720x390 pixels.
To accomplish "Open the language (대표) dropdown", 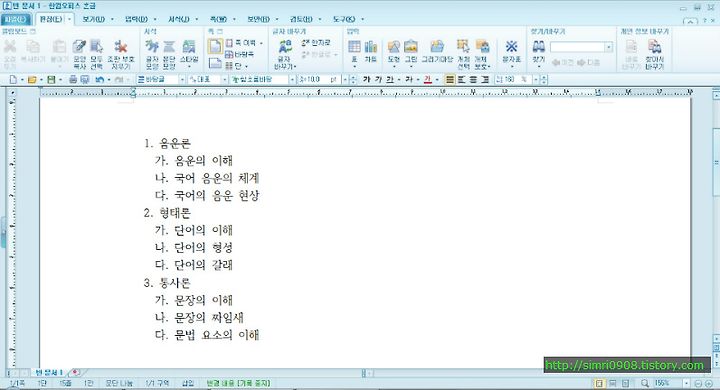I will tap(225, 79).
